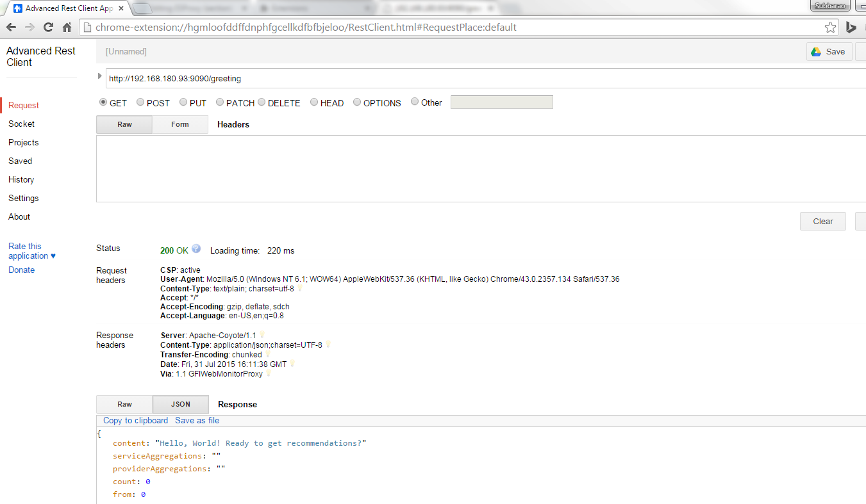Click the help icon next to 200 OK
This screenshot has height=504, width=866.
pyautogui.click(x=196, y=248)
